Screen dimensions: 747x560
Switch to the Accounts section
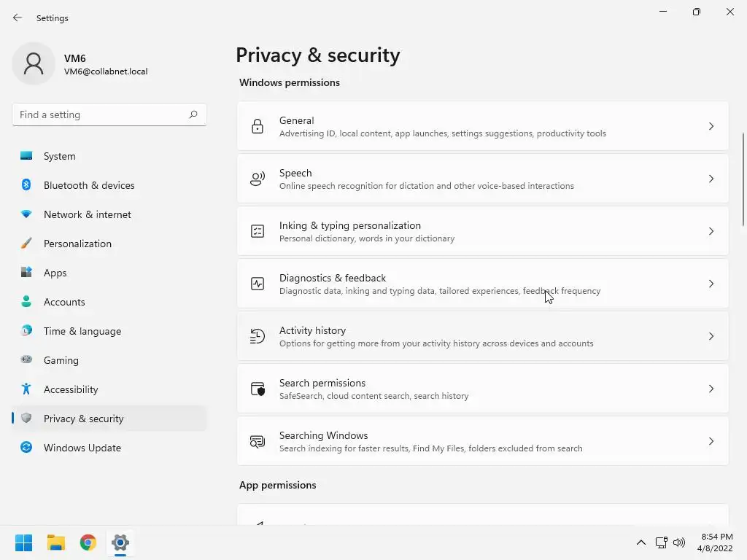coord(64,302)
